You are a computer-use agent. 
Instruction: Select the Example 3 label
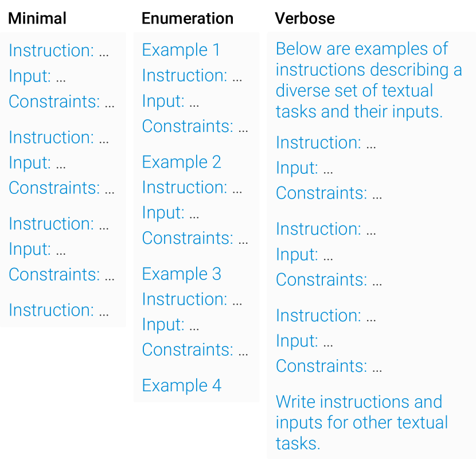[181, 274]
